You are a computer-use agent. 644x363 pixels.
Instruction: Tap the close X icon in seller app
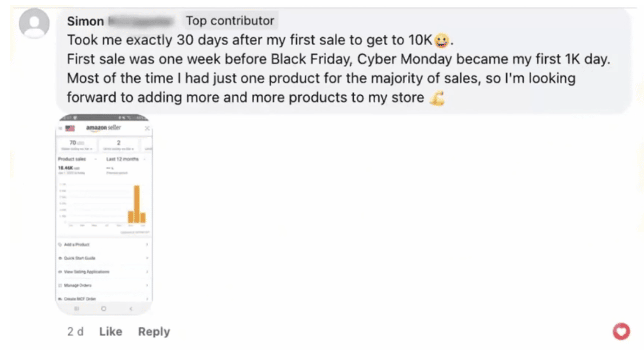(147, 128)
